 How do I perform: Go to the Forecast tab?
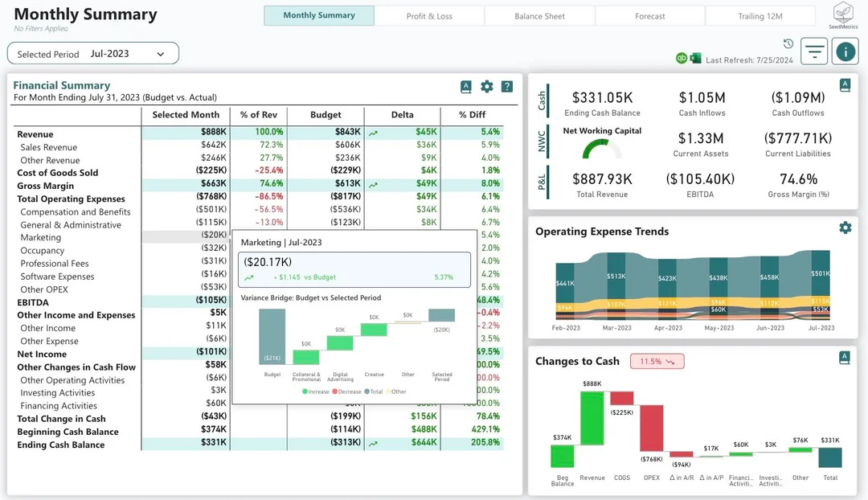pos(649,16)
